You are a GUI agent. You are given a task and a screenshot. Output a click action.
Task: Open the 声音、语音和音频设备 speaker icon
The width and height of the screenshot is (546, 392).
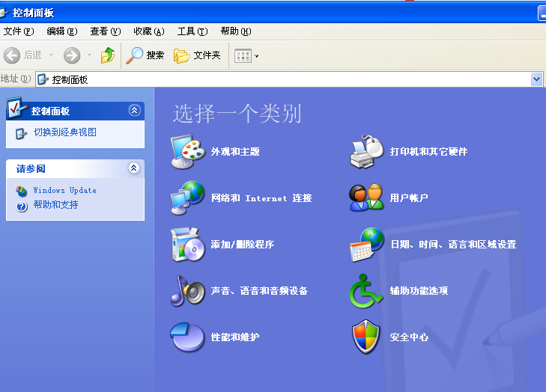point(188,291)
